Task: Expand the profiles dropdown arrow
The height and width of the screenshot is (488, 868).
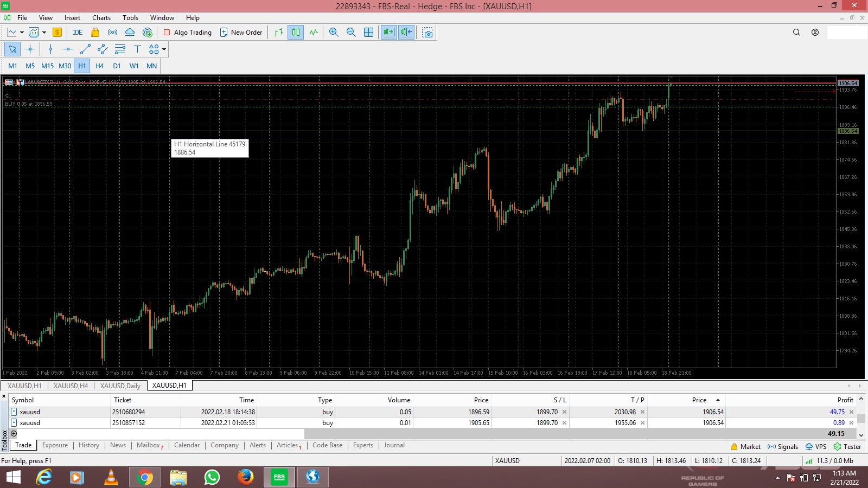Action: 44,33
